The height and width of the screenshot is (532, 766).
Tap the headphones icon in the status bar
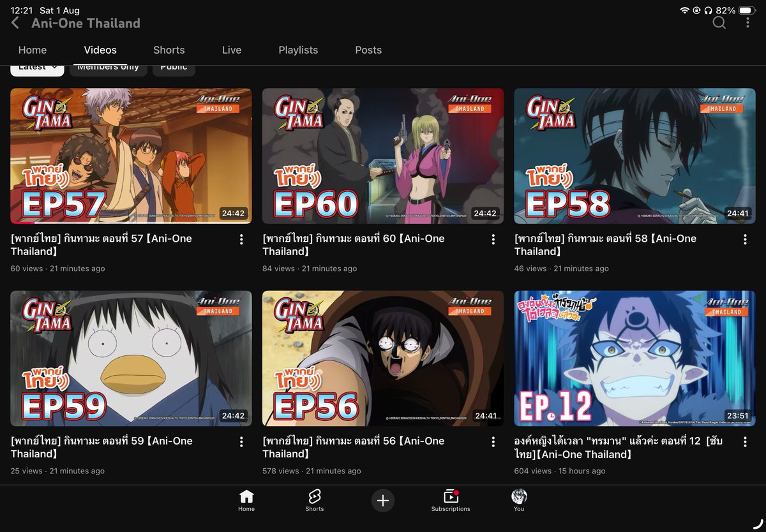point(708,10)
